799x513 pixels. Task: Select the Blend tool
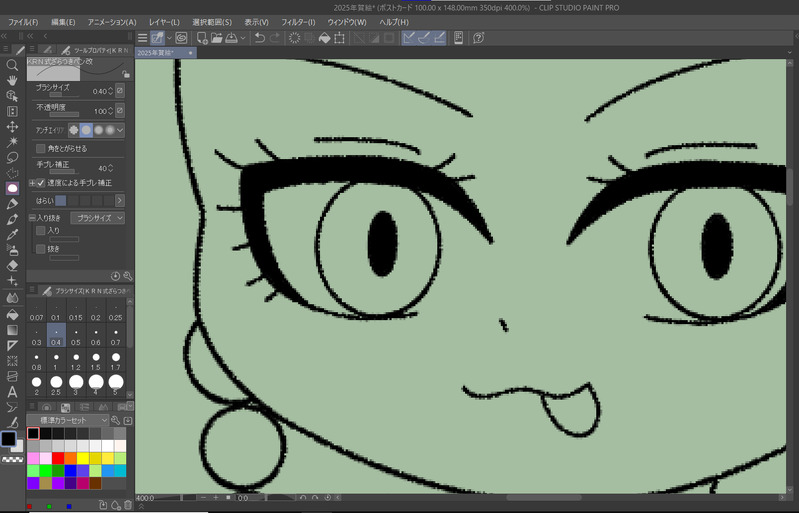point(12,296)
